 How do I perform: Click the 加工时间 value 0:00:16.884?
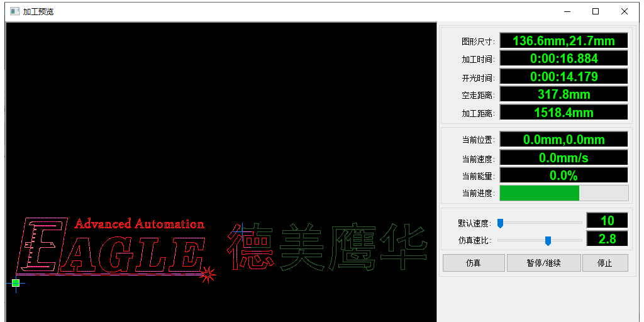(563, 58)
